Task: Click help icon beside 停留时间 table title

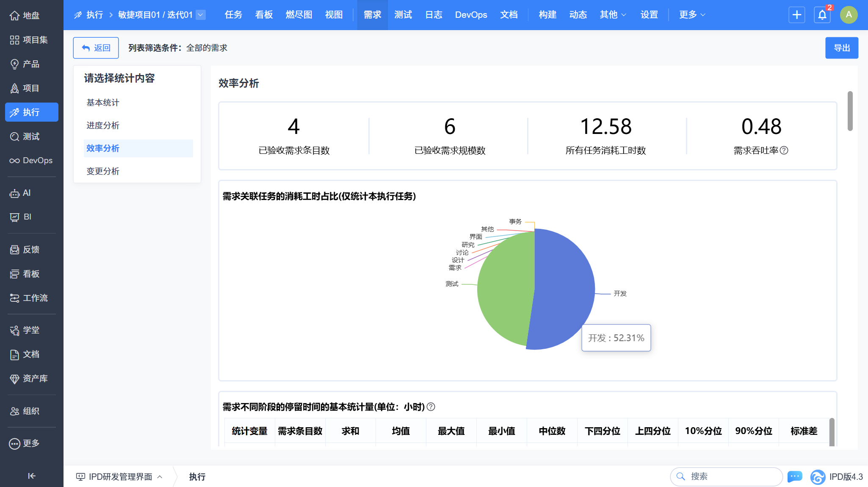Action: point(431,407)
